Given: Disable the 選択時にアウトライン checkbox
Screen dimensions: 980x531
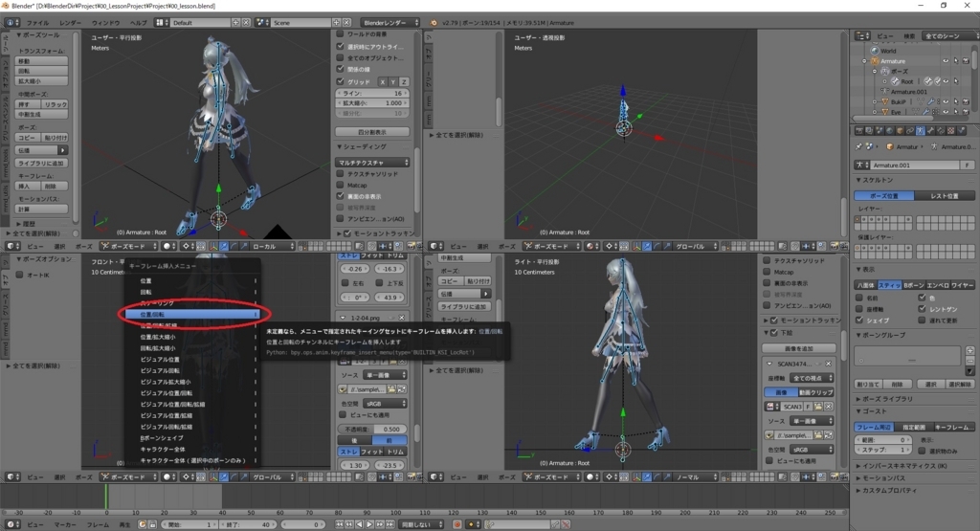Looking at the screenshot, I should click(341, 46).
